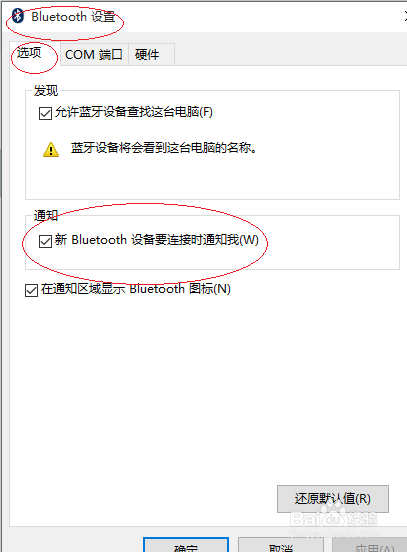Switch to the COM 端口 tab

[94, 55]
